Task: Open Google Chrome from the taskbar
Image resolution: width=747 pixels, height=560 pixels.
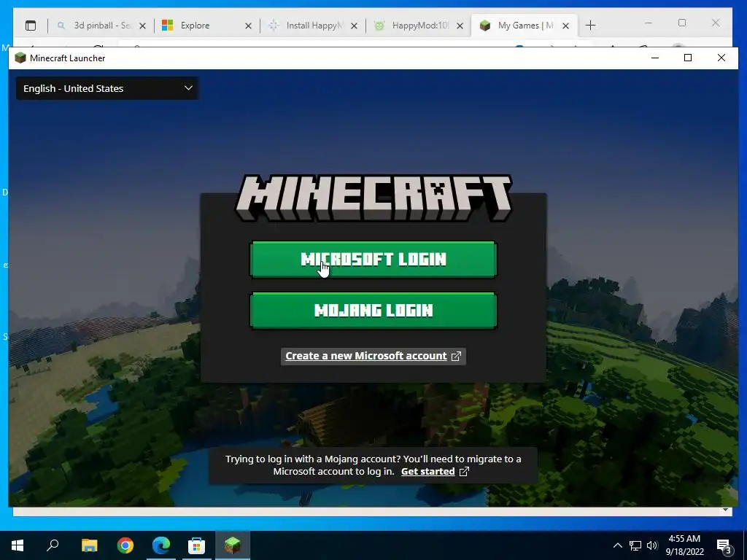Action: pos(125,545)
